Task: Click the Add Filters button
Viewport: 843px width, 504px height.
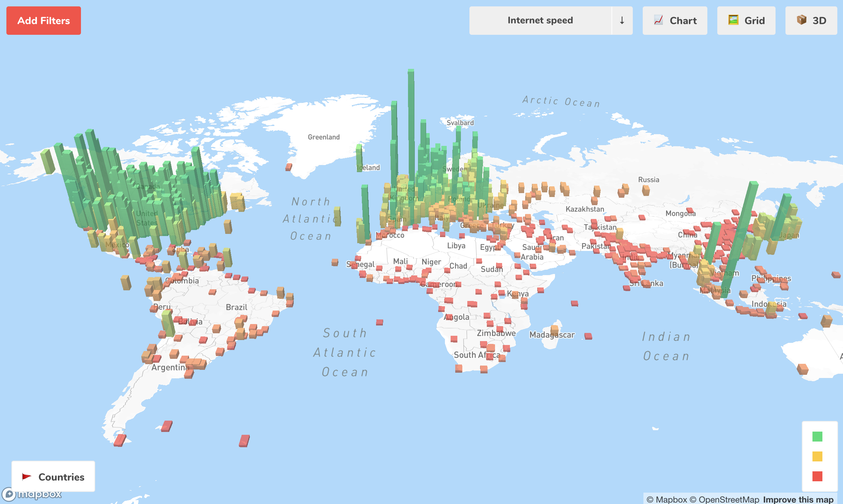Action: pos(44,21)
